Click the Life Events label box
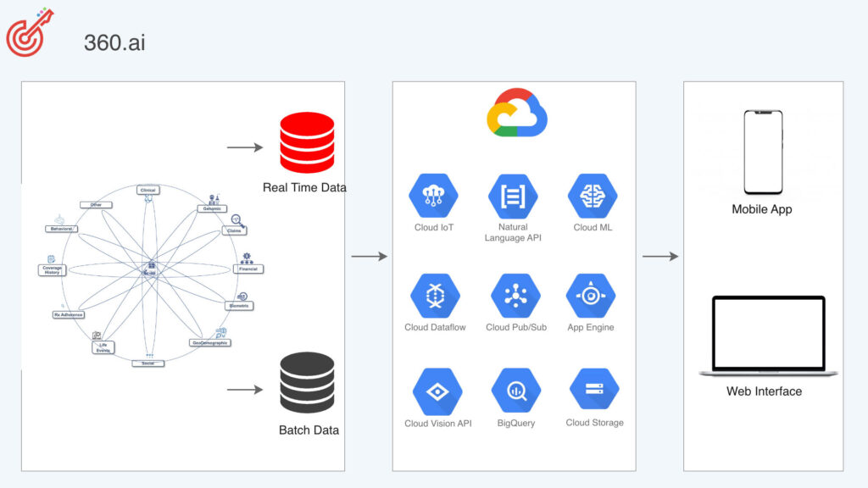The width and height of the screenshot is (868, 488). (103, 347)
